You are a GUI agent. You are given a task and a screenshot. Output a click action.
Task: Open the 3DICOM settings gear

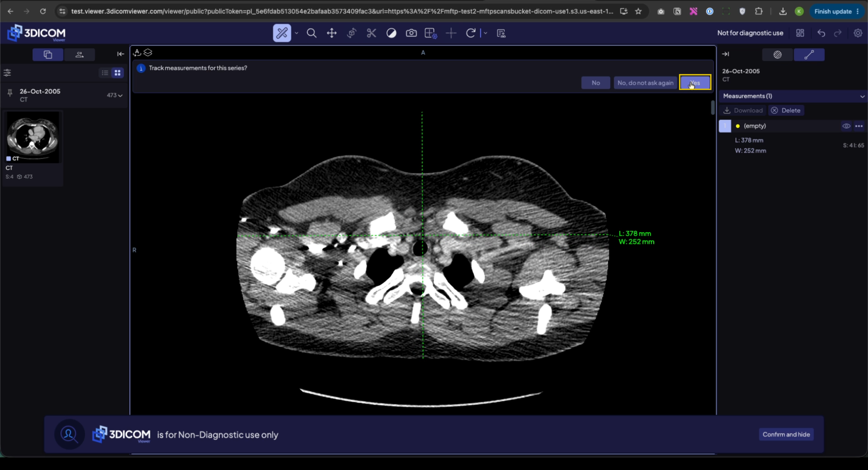[x=858, y=33]
